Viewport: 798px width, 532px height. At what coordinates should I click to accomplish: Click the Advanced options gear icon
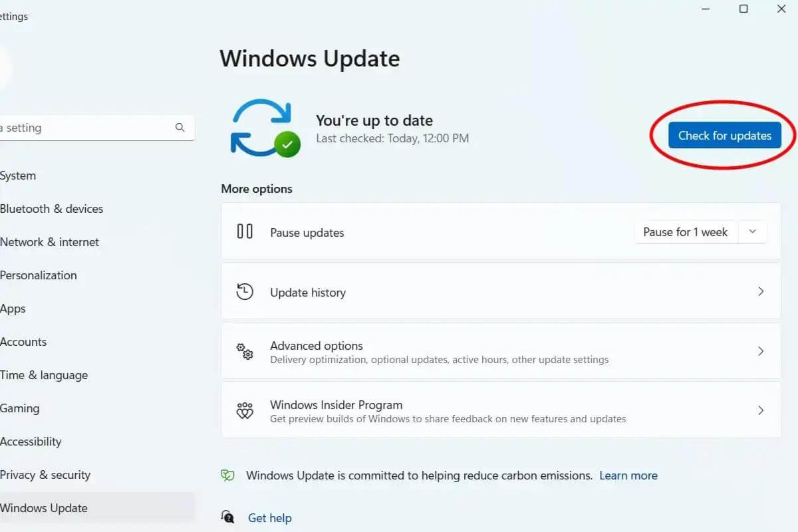(x=245, y=351)
